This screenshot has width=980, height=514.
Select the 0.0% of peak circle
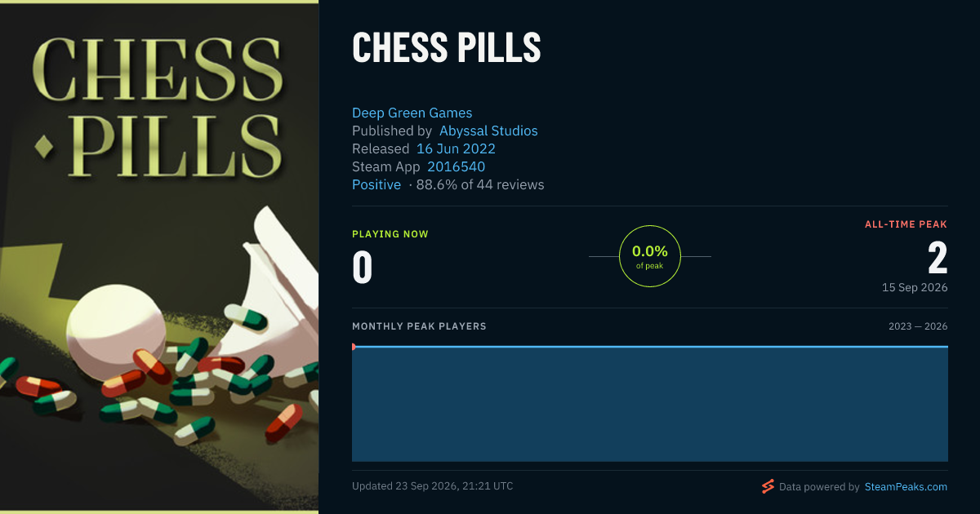[x=650, y=256]
